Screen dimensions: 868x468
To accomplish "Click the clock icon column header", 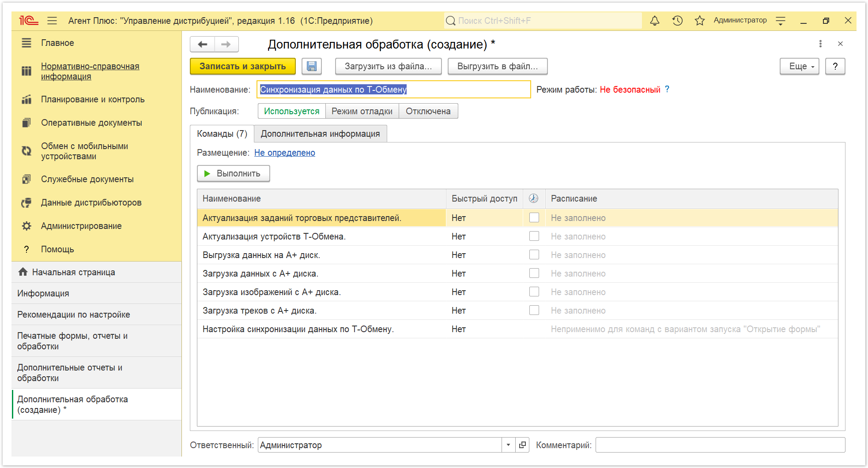I will click(x=534, y=198).
